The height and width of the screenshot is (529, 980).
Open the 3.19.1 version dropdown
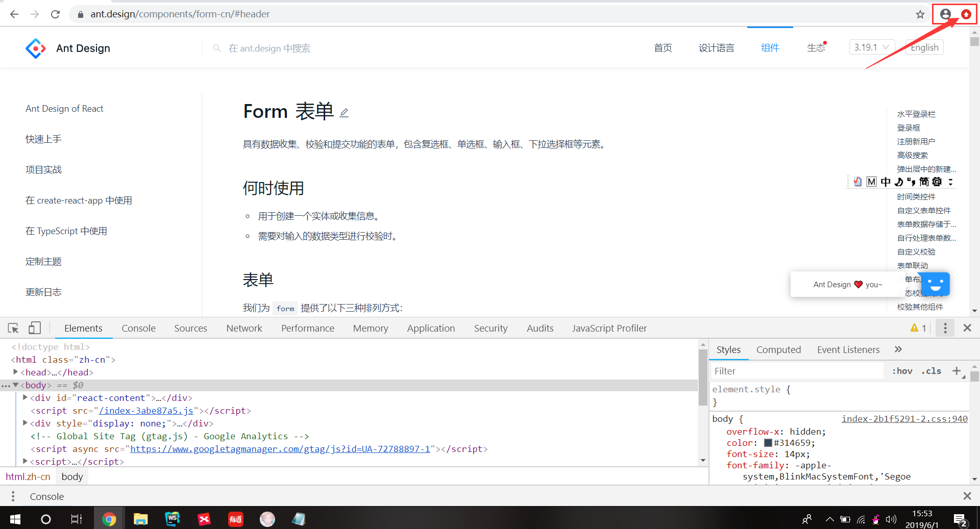[x=872, y=47]
